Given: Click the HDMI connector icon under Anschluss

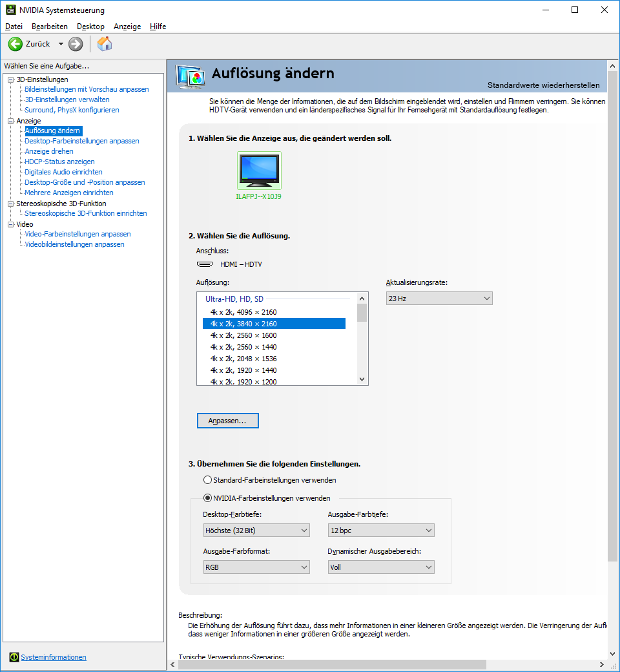Looking at the screenshot, I should click(205, 264).
